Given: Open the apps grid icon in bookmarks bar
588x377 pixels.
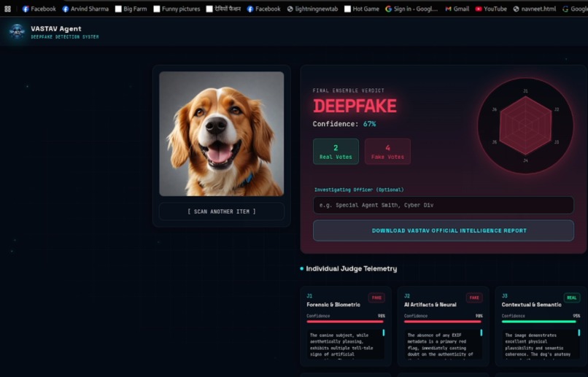Looking at the screenshot, I should 7,9.
